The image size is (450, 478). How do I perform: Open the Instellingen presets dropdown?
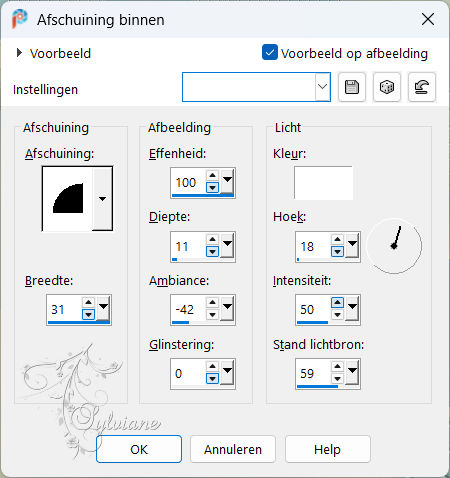(x=322, y=87)
